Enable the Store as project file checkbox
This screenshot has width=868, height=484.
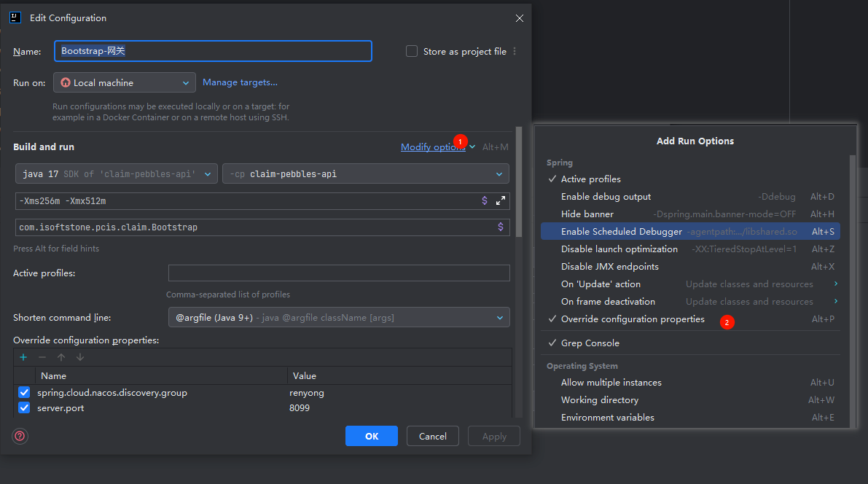pos(412,51)
